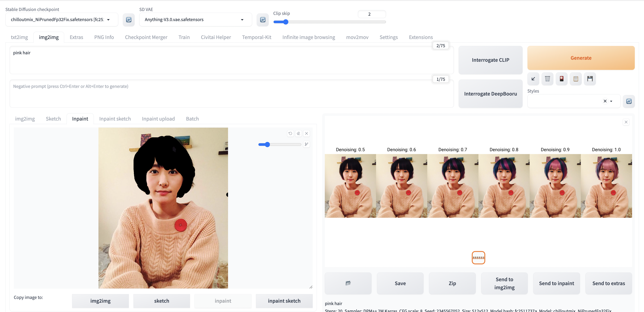Click the Generate button
Image resolution: width=644 pixels, height=312 pixels.
[x=581, y=58]
